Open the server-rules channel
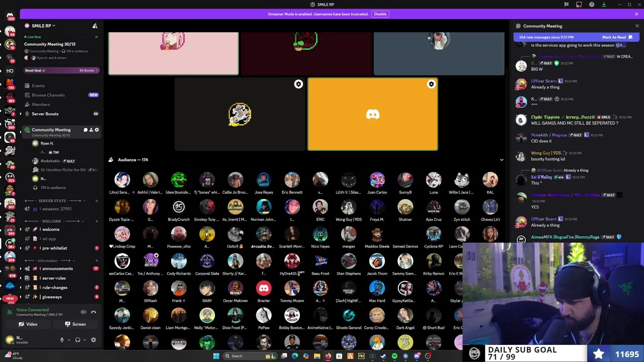 click(54, 278)
